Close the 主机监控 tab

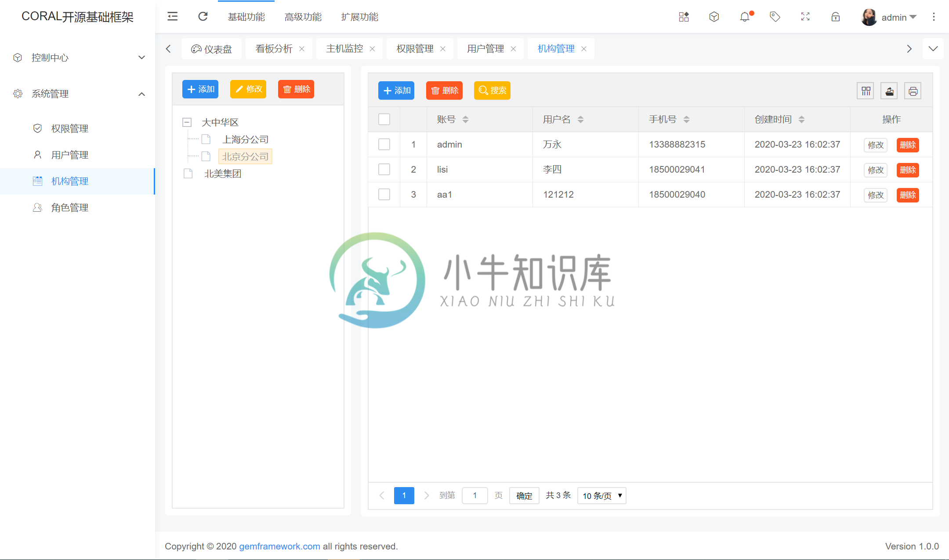tap(372, 49)
